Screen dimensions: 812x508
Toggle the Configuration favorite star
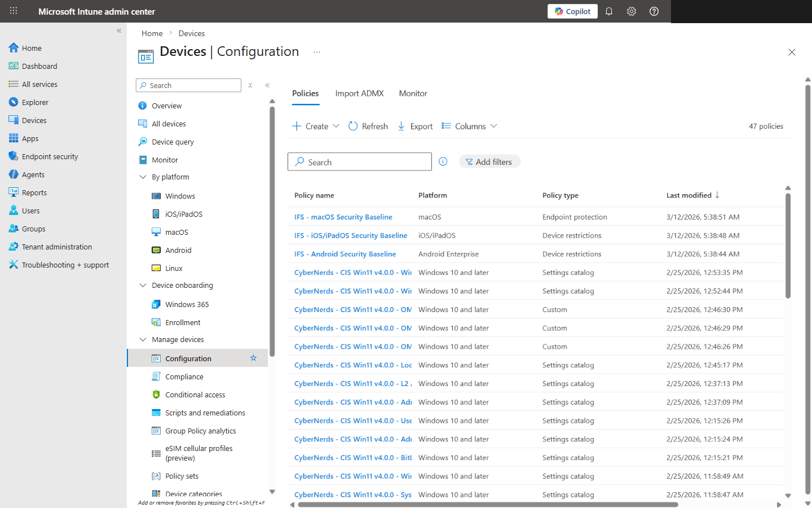coord(253,358)
